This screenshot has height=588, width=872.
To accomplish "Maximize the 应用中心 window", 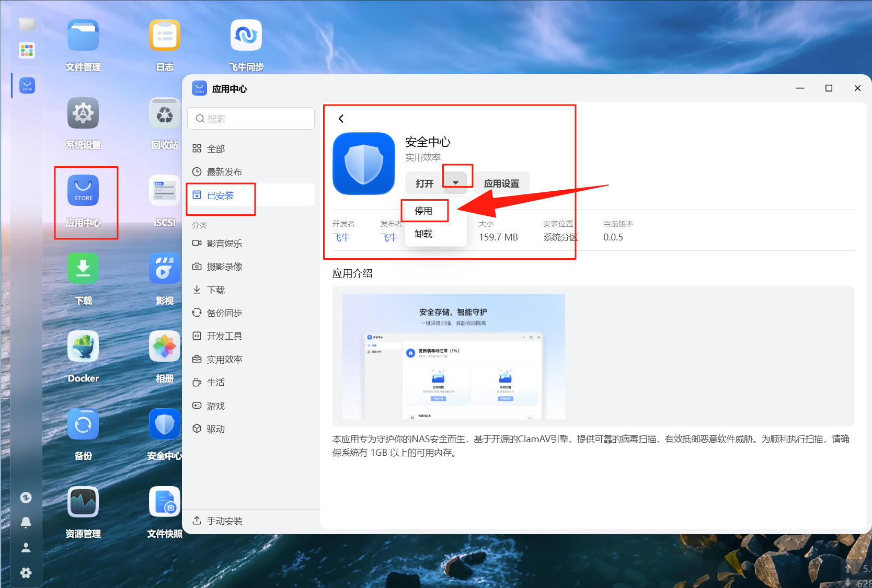I will click(x=829, y=88).
